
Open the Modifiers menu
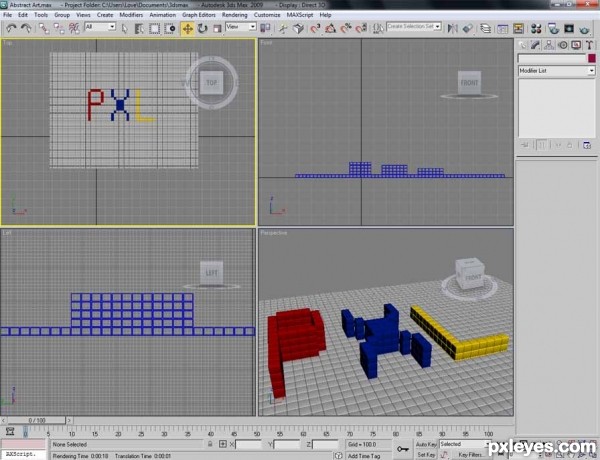click(131, 15)
